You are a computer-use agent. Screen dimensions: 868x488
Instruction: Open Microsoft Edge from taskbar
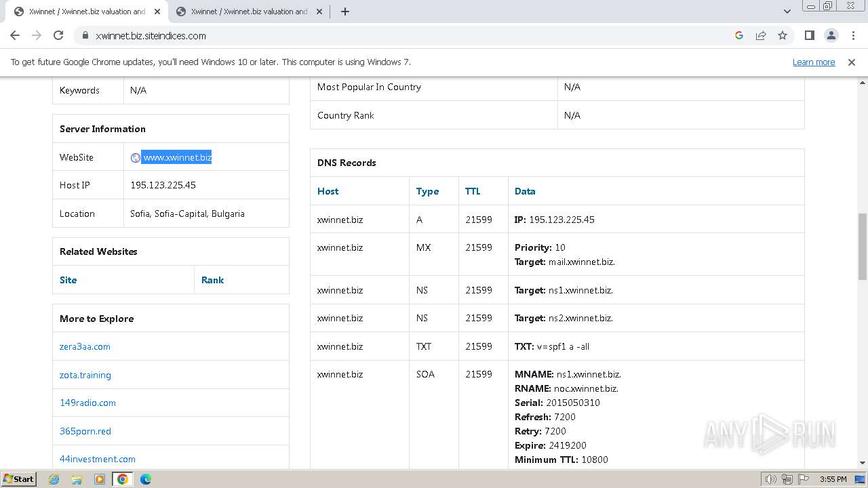click(146, 479)
